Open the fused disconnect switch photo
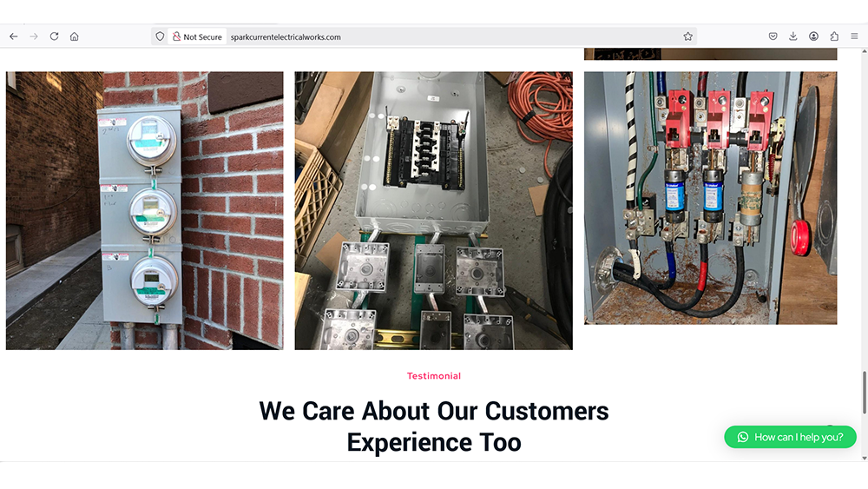The image size is (868, 489). pos(710,198)
